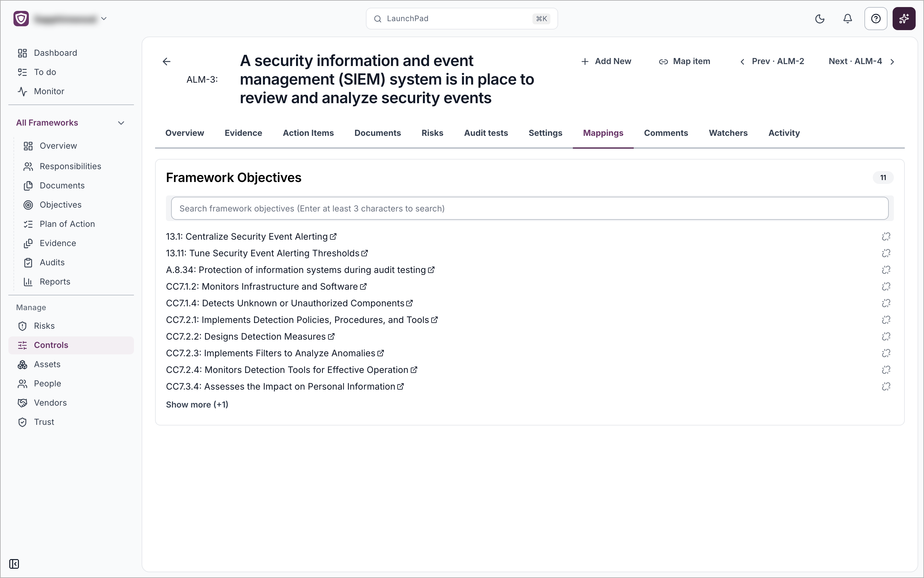
Task: Unlink CC7.2.3 Implements Filters objective
Action: pyautogui.click(x=886, y=353)
